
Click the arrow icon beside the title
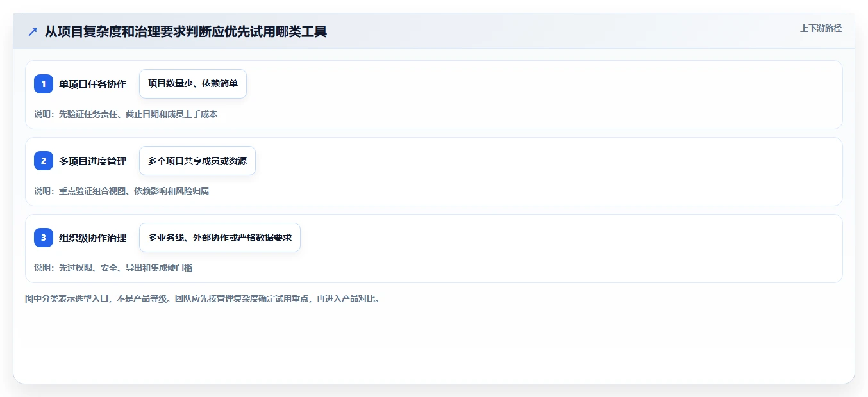[33, 31]
